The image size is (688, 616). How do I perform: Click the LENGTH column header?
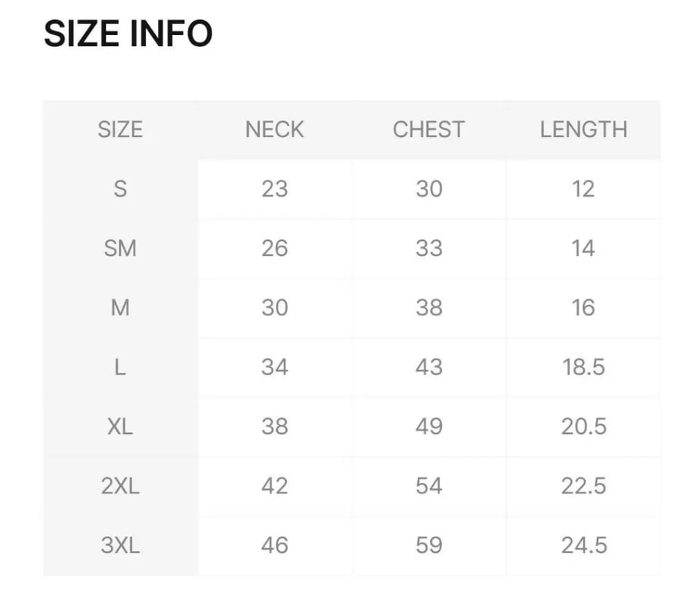(x=584, y=130)
